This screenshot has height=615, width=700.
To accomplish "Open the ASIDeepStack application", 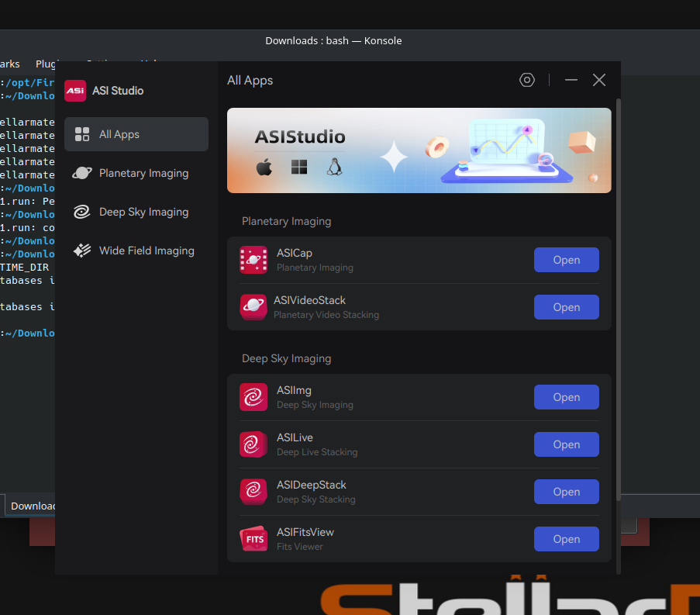I will (567, 492).
